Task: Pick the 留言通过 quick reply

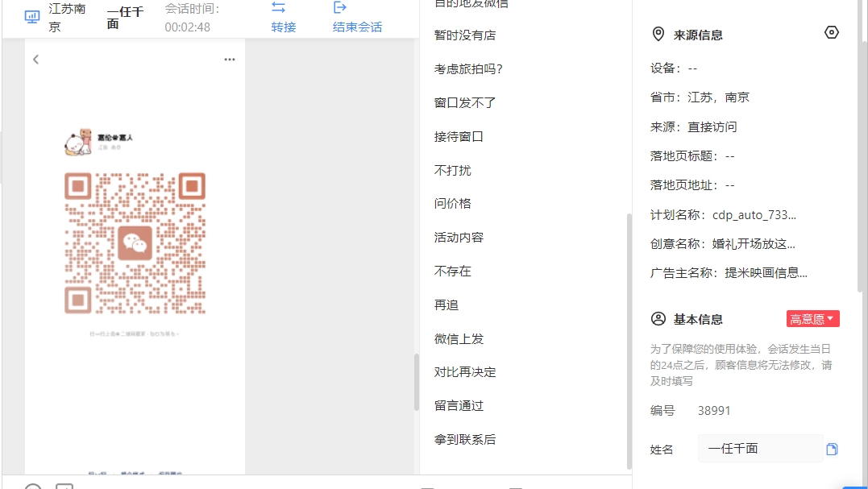Action: [x=459, y=405]
